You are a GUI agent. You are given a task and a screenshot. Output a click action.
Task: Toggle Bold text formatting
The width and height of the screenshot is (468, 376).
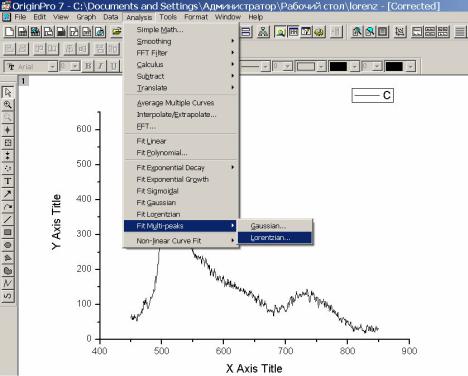point(88,66)
